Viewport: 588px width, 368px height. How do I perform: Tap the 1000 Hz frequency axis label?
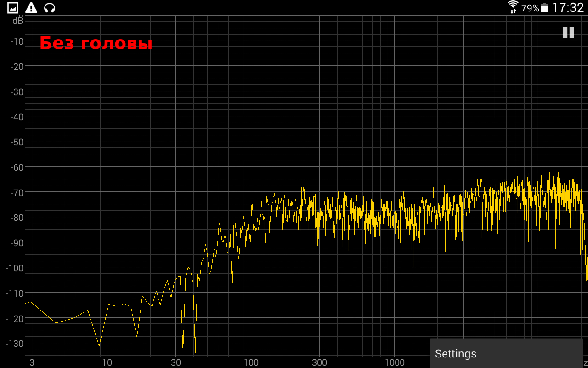[x=395, y=362]
